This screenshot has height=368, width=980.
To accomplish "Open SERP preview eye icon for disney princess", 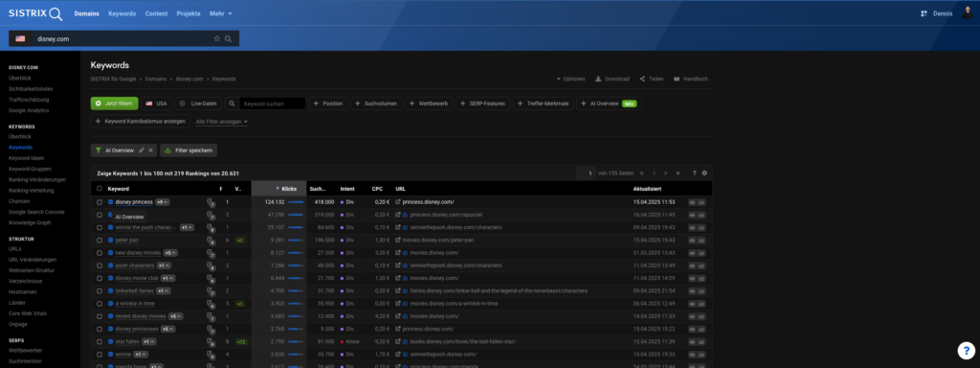I will pyautogui.click(x=693, y=202).
